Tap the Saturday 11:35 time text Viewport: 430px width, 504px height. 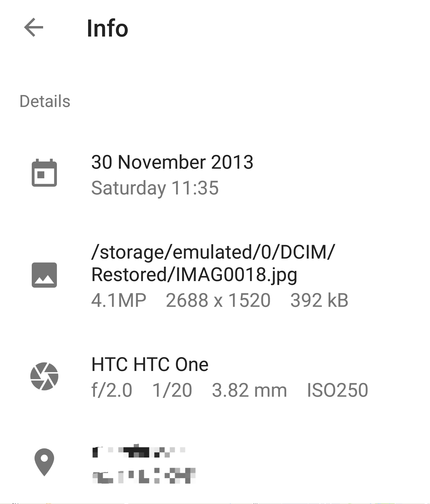[x=155, y=188]
